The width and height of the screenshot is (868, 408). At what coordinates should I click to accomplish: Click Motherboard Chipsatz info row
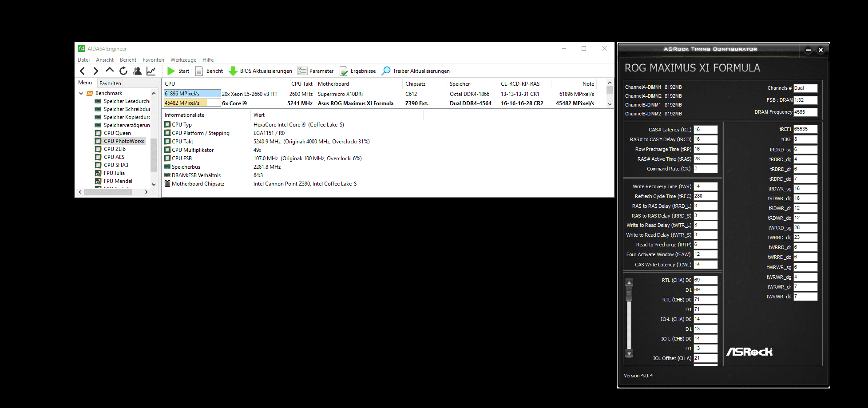tap(293, 184)
